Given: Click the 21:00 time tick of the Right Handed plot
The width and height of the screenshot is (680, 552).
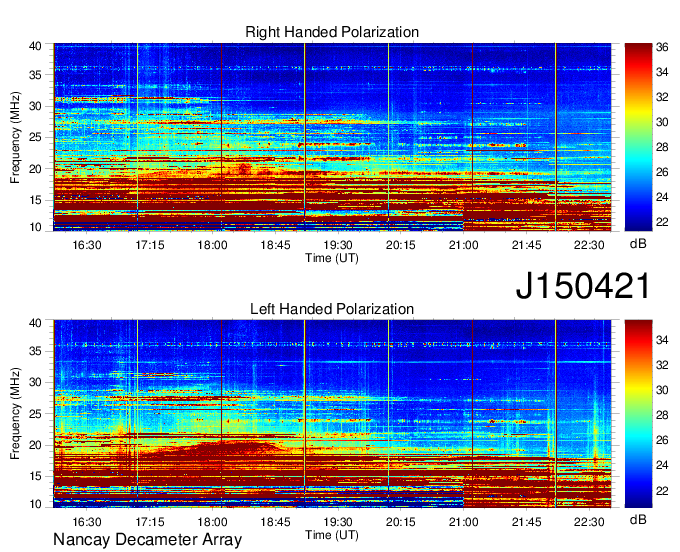Looking at the screenshot, I should tap(464, 245).
